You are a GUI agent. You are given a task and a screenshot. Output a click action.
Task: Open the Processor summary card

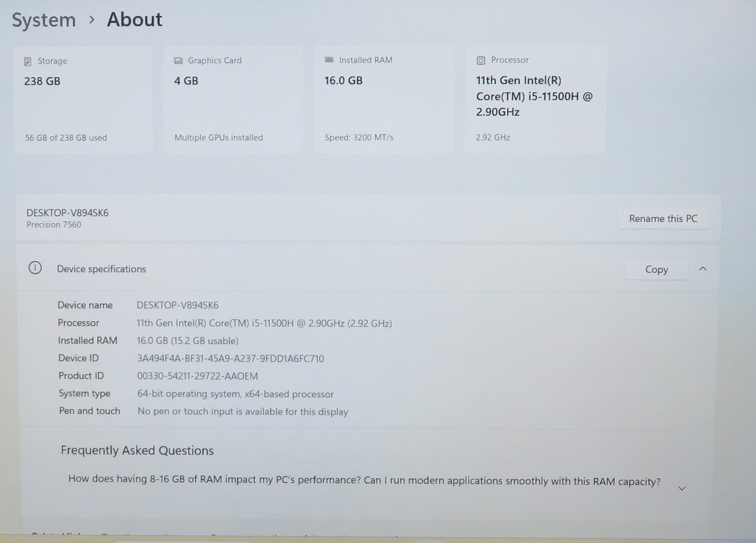point(535,99)
